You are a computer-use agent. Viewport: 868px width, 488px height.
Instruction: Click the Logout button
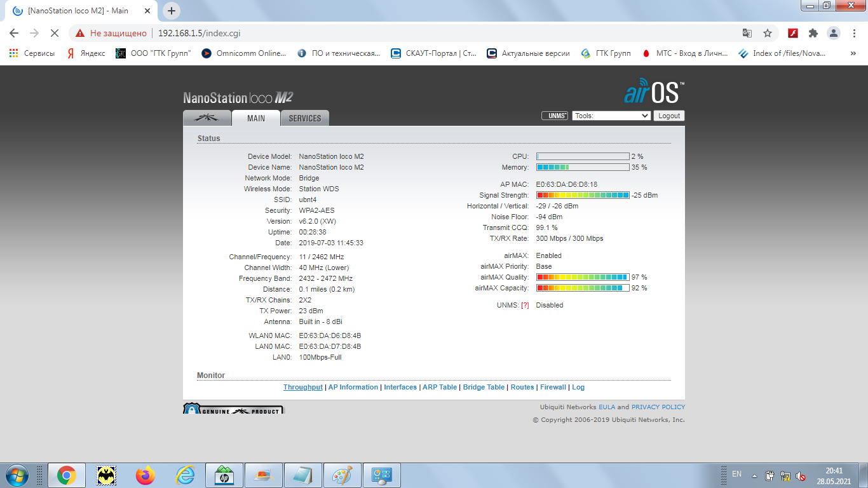pyautogui.click(x=669, y=116)
